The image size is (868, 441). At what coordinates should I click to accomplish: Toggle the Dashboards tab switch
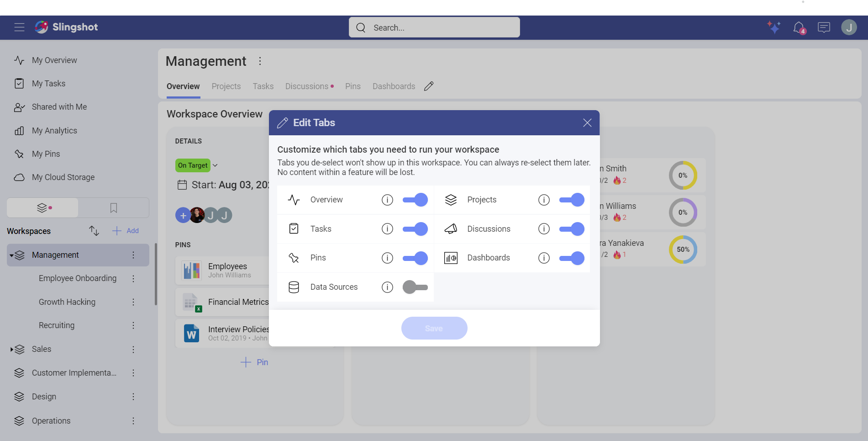[572, 258]
